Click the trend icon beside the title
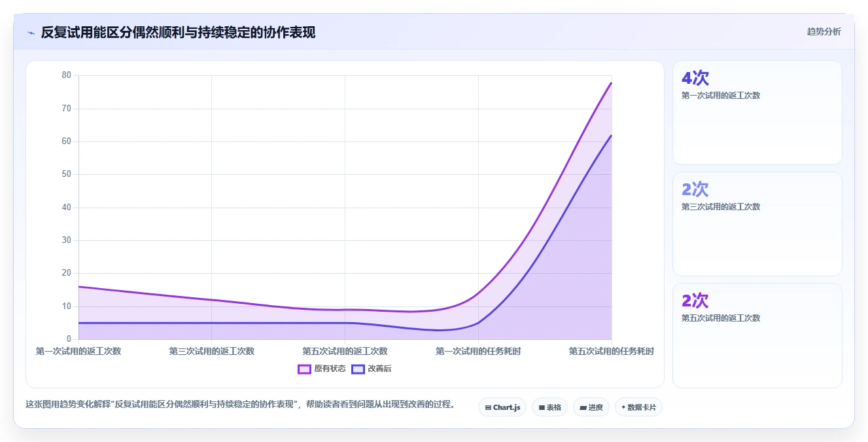Image resolution: width=868 pixels, height=442 pixels. pos(31,33)
